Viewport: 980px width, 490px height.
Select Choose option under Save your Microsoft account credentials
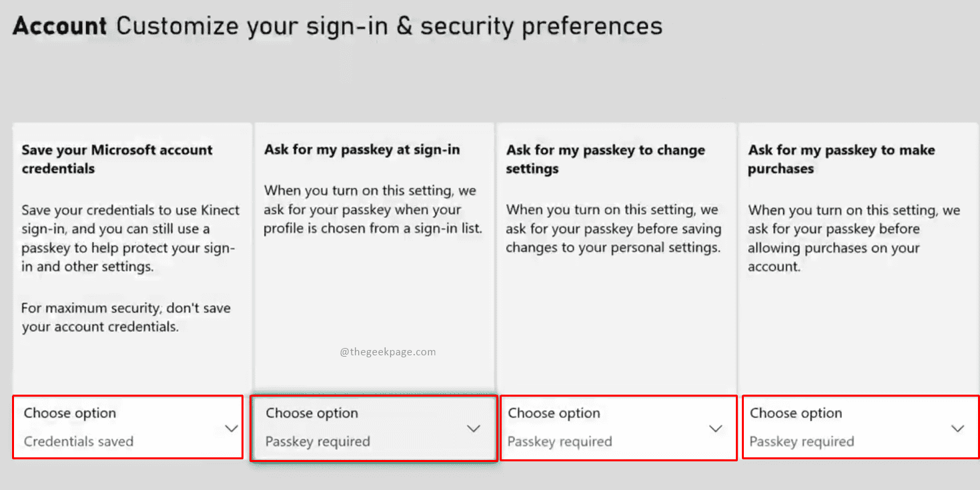point(69,413)
